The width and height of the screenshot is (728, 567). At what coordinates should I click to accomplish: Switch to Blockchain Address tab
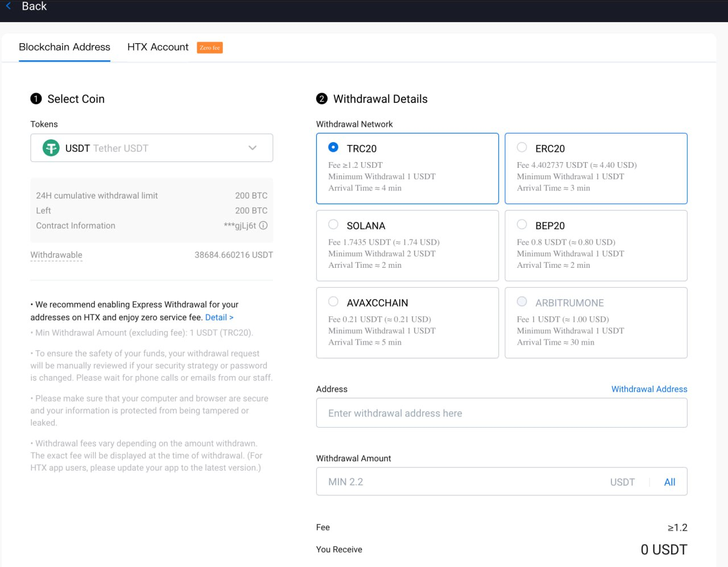click(64, 47)
